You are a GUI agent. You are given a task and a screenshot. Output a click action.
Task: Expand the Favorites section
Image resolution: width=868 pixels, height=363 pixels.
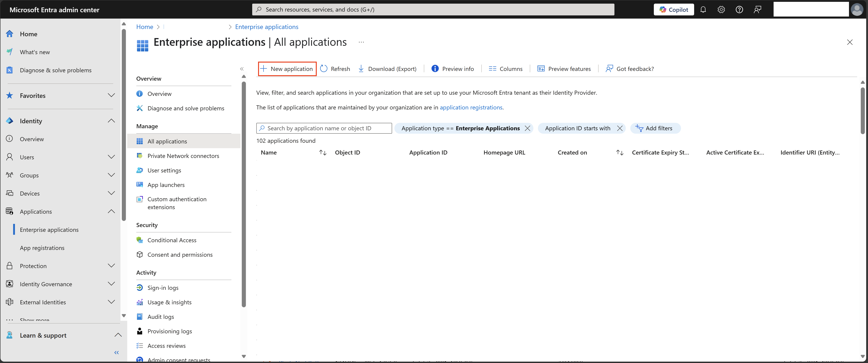111,95
